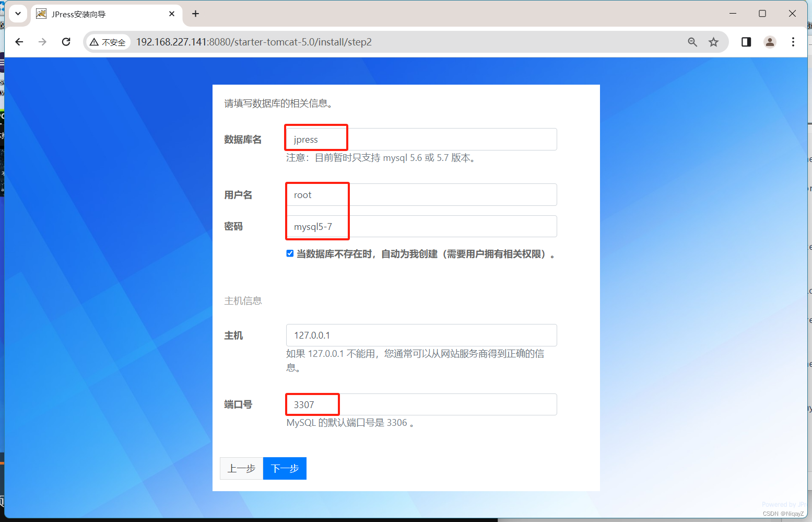Image resolution: width=812 pixels, height=522 pixels.
Task: Click the 上一步 button
Action: (241, 468)
